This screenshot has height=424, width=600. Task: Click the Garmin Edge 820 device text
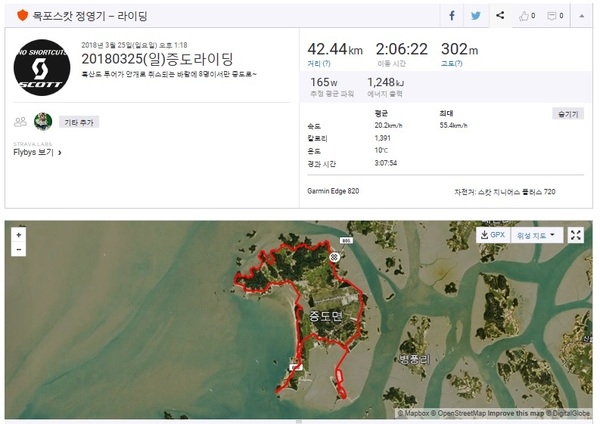click(333, 191)
